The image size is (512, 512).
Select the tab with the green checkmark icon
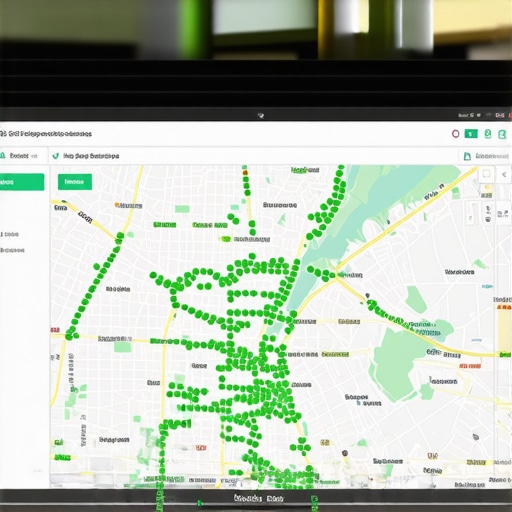click(x=86, y=156)
